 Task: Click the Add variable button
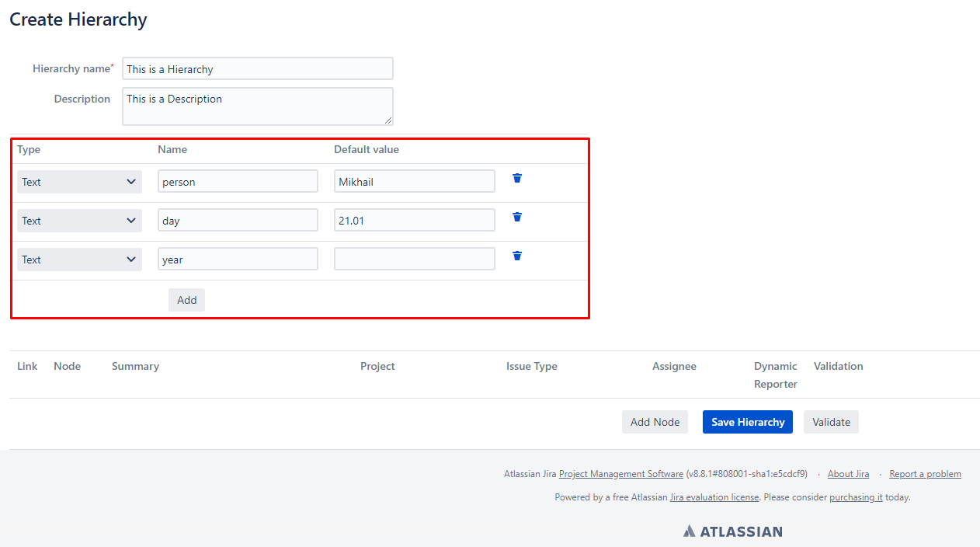click(x=186, y=300)
